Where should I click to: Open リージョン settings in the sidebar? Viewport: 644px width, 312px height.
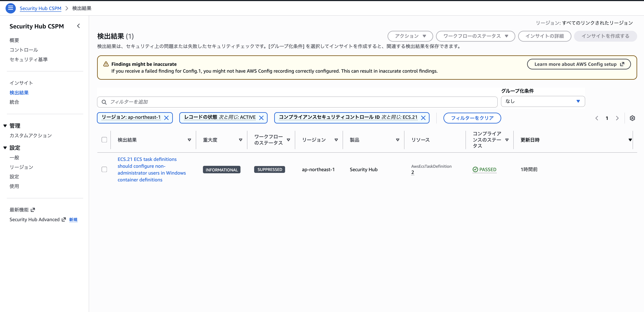21,167
